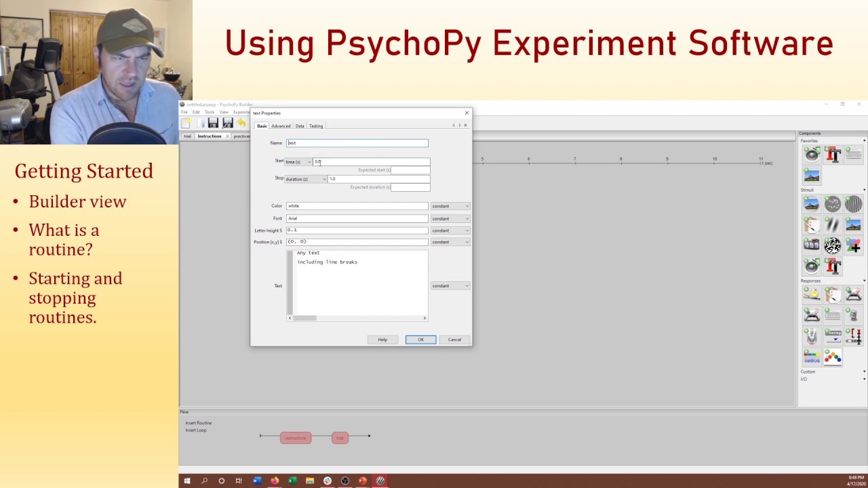Click the Save experiment floppy icon
The height and width of the screenshot is (488, 868).
tap(213, 123)
